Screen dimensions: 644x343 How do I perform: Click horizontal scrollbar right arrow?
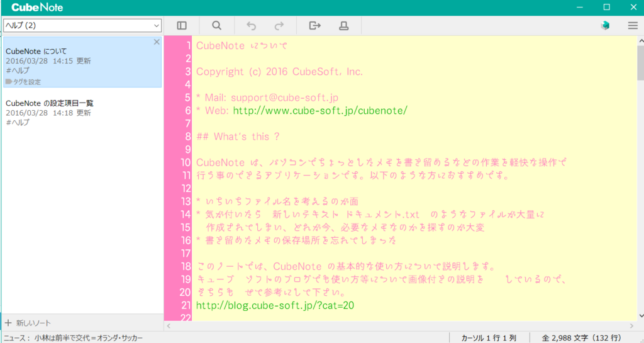click(631, 326)
